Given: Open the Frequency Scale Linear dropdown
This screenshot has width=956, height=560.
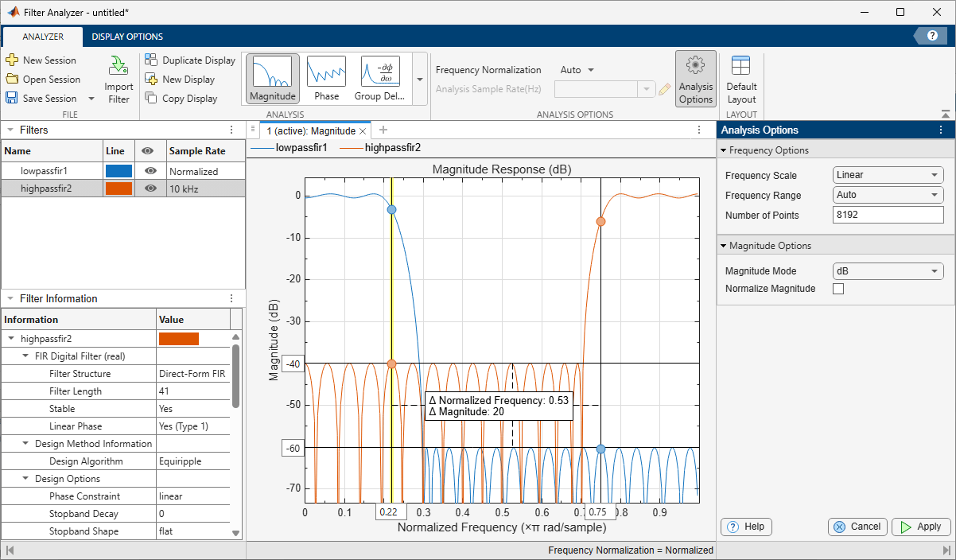Looking at the screenshot, I should (888, 175).
